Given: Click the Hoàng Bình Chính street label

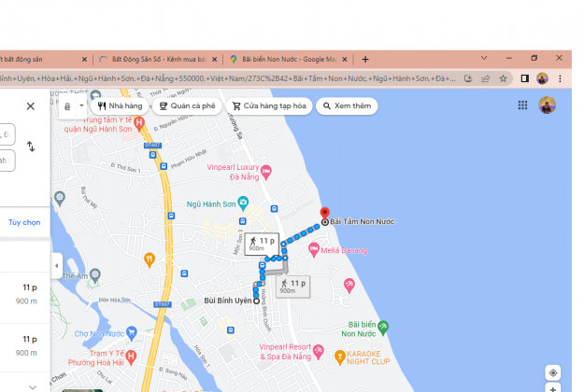Looking at the screenshot, I should coord(264,310).
